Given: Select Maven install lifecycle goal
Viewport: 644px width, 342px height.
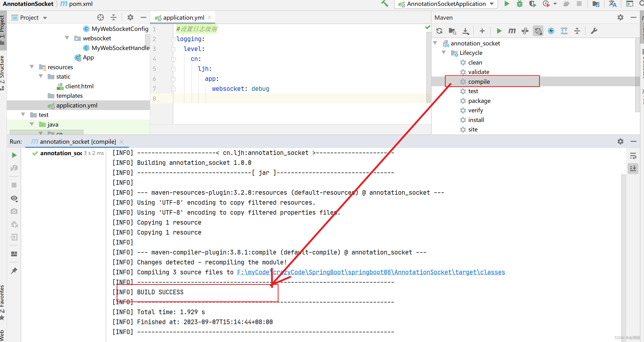Looking at the screenshot, I should [476, 120].
